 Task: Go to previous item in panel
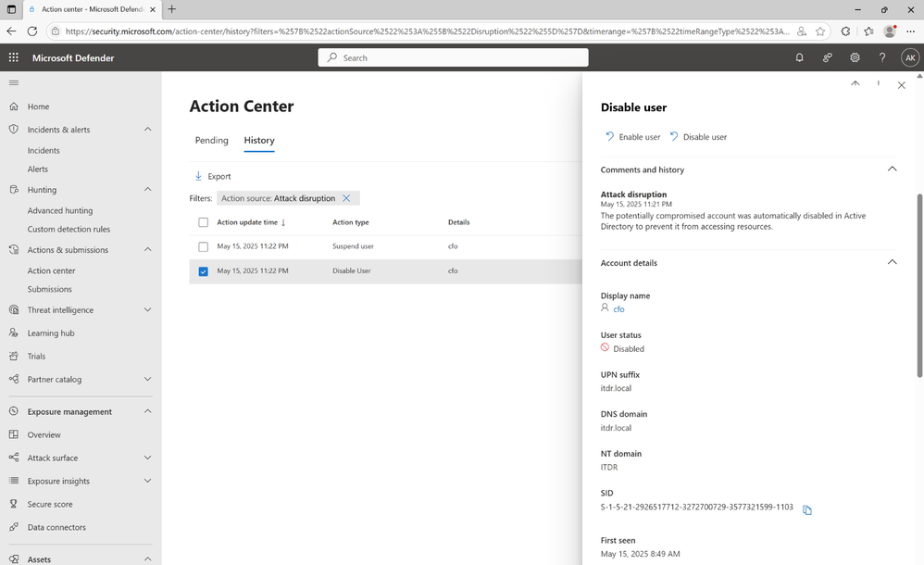pyautogui.click(x=855, y=84)
